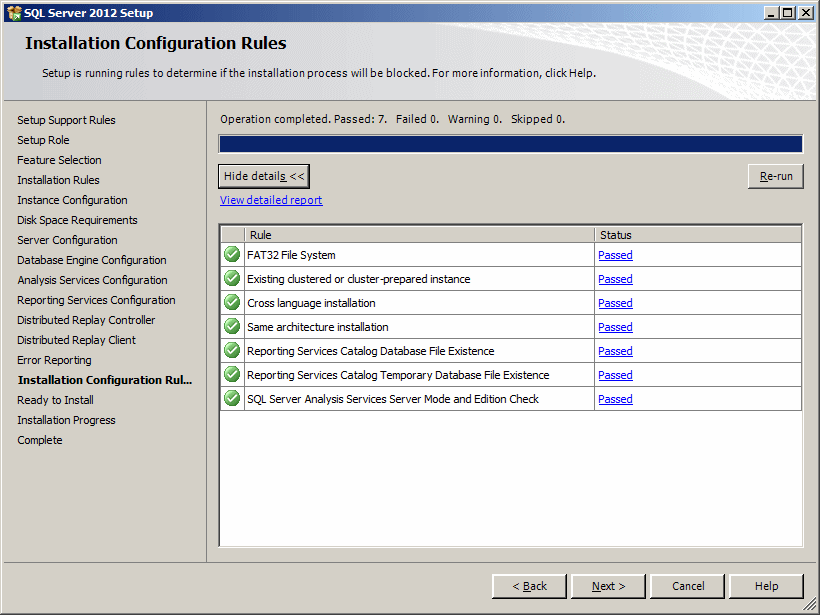Viewport: 820px width, 615px height.
Task: Click the Existing clustered or cluster-prepared instance rule name
Action: tap(359, 279)
